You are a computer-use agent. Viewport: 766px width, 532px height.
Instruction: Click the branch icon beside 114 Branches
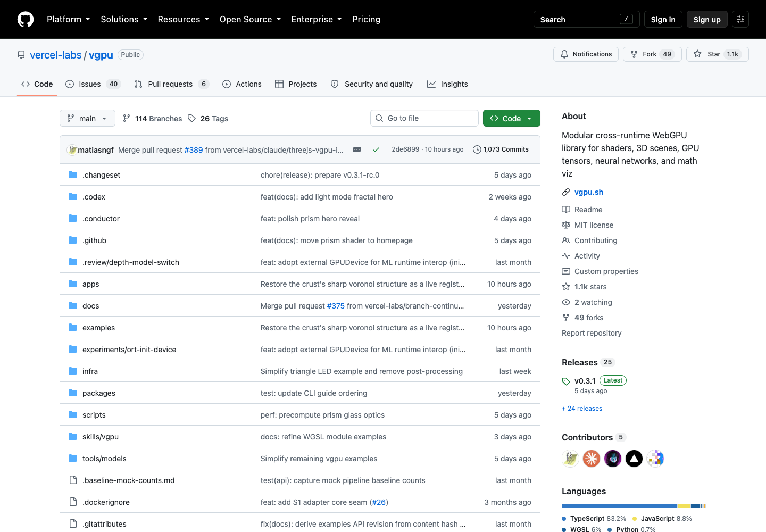[x=127, y=118]
